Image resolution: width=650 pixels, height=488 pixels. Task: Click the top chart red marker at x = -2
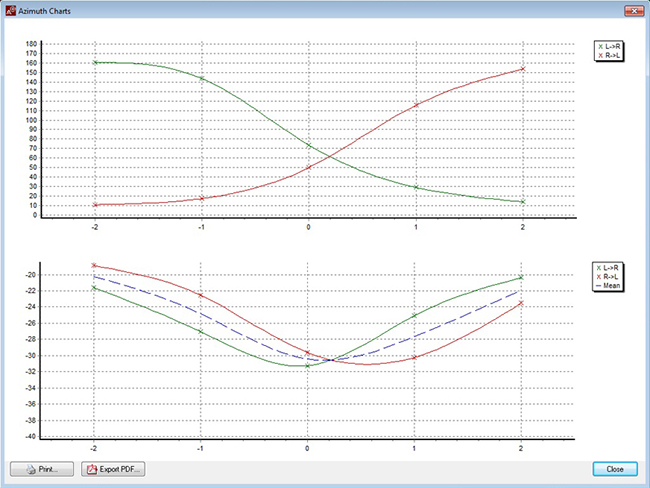coord(95,205)
